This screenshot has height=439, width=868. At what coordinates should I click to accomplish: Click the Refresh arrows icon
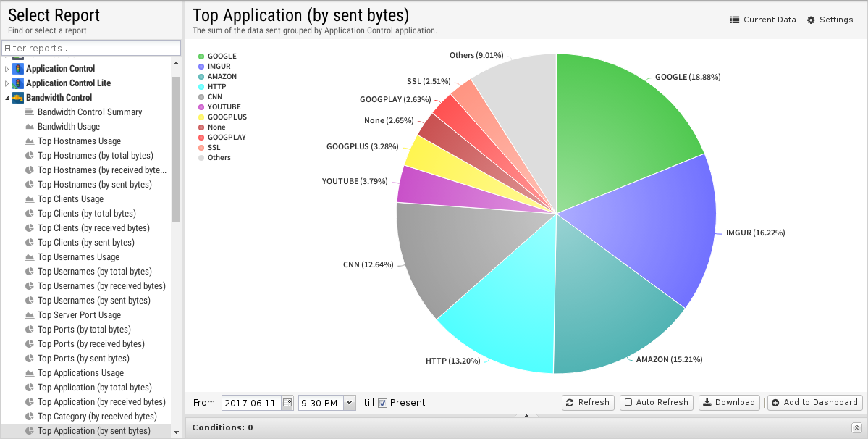coord(570,403)
